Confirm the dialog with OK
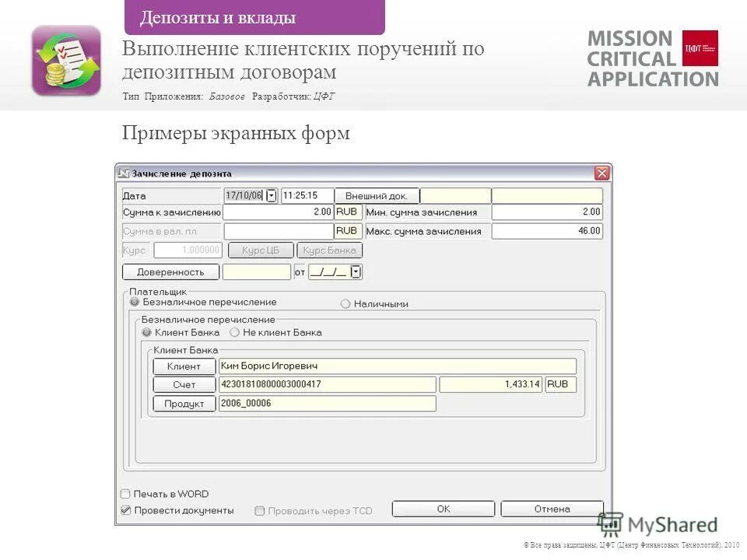747x560 pixels. point(442,508)
